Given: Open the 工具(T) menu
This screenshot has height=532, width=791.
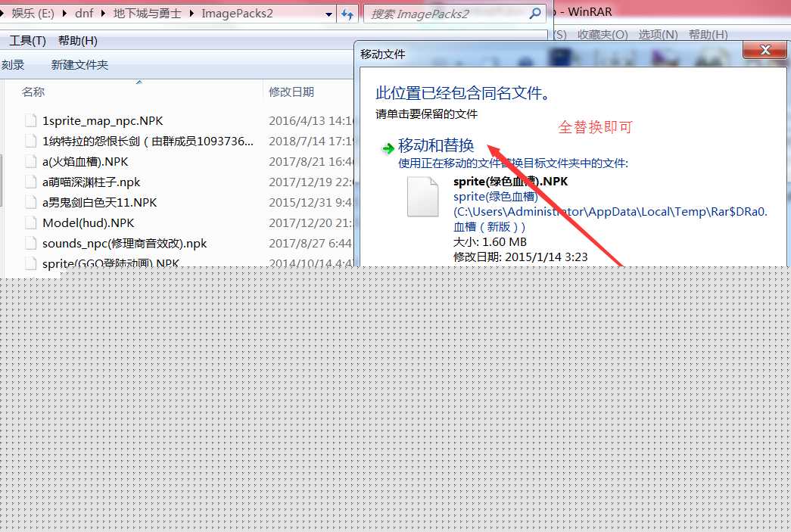Looking at the screenshot, I should (x=28, y=41).
